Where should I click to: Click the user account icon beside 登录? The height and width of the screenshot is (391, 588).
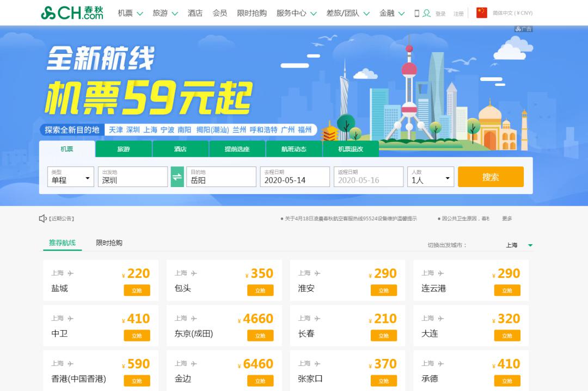[x=426, y=14]
